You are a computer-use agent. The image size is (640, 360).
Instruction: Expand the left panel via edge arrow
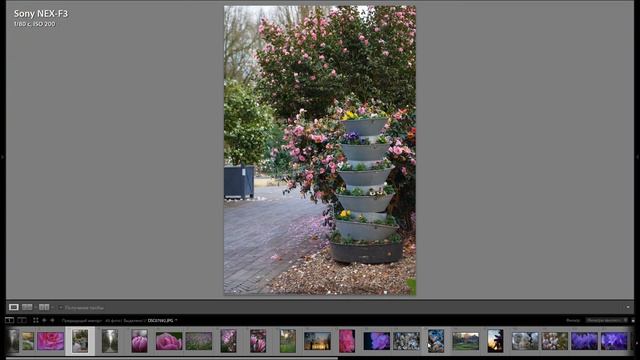point(2,157)
